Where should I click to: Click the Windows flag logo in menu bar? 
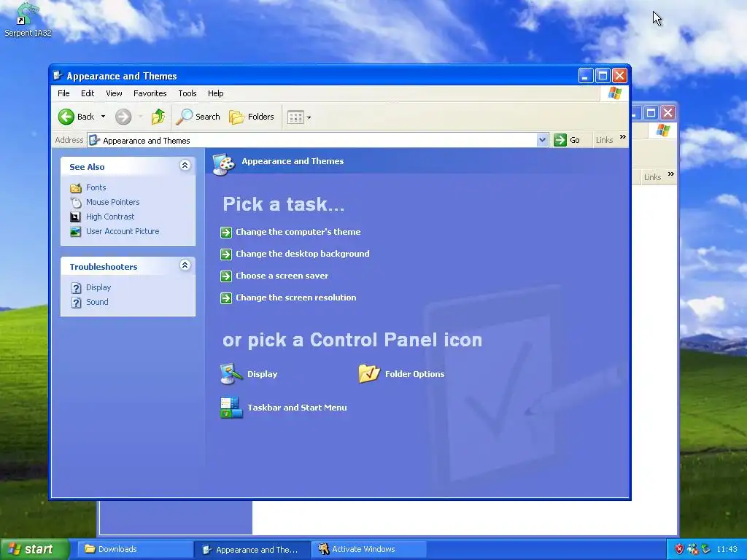point(614,93)
